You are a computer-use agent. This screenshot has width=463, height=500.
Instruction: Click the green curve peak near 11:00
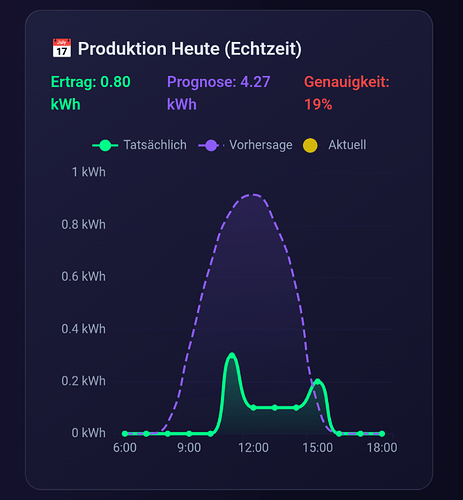click(x=232, y=355)
